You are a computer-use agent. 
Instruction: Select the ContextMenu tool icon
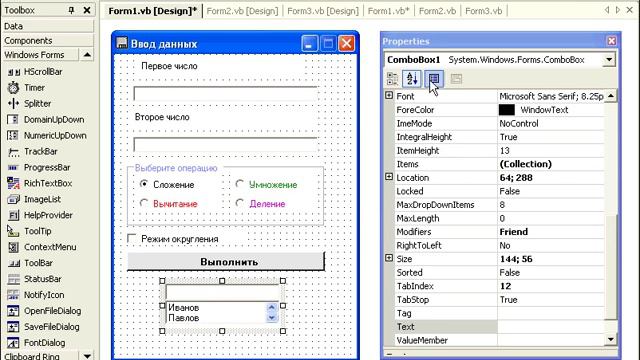click(13, 247)
